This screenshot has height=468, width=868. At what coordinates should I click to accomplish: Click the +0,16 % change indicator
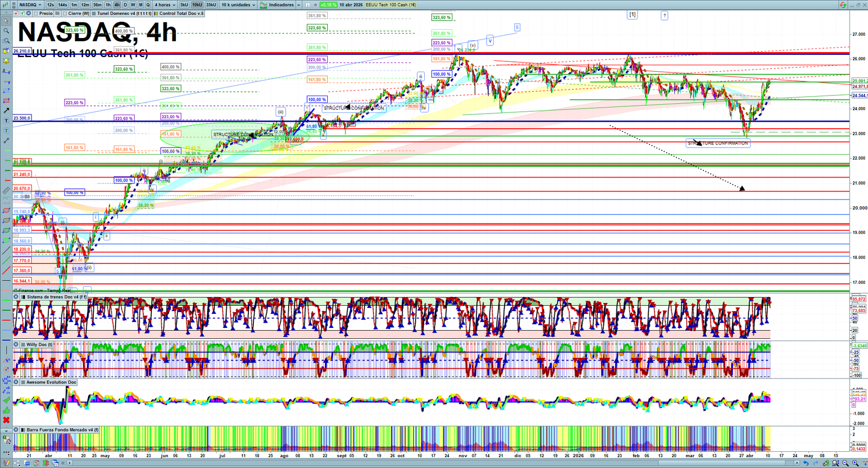[329, 5]
